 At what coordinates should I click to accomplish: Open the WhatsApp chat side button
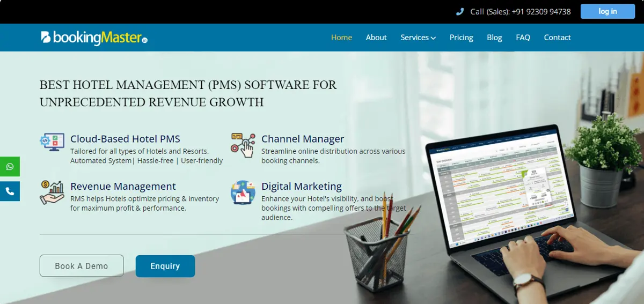coord(10,167)
